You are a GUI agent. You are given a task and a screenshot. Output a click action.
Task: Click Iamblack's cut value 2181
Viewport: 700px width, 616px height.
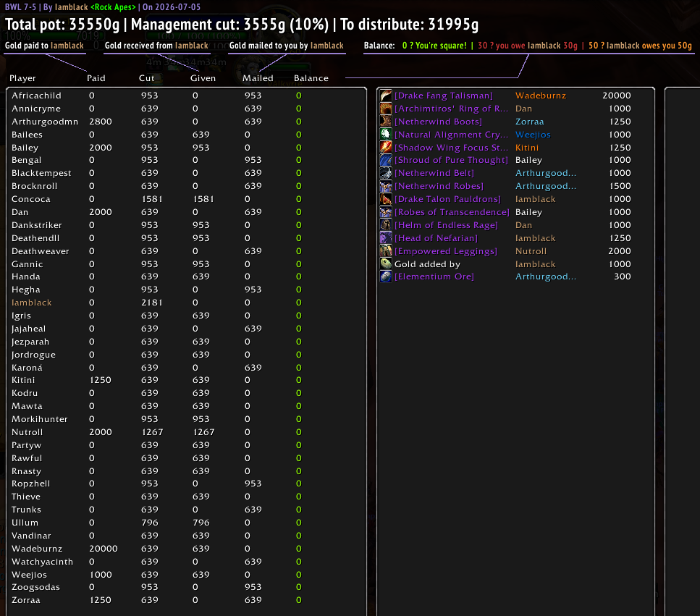click(x=152, y=303)
